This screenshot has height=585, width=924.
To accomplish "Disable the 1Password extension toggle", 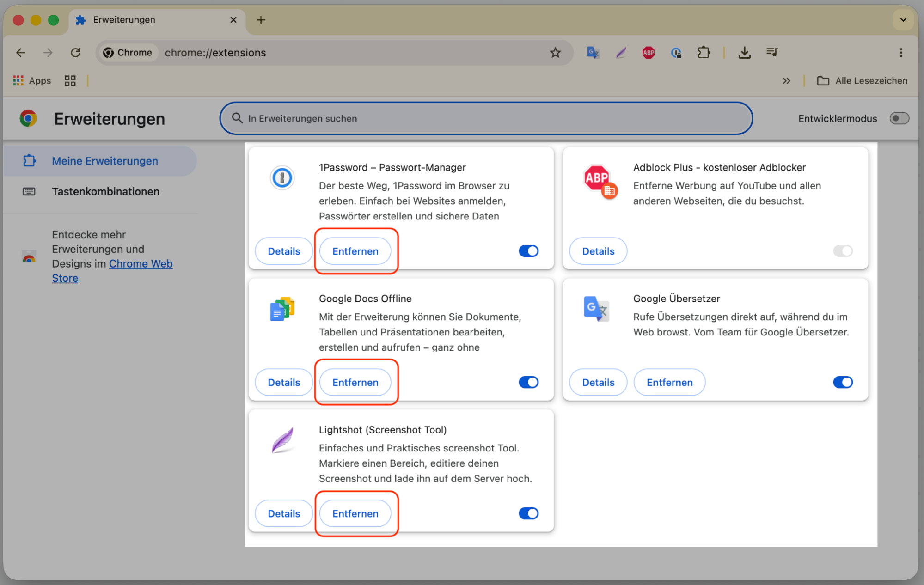I will tap(528, 251).
